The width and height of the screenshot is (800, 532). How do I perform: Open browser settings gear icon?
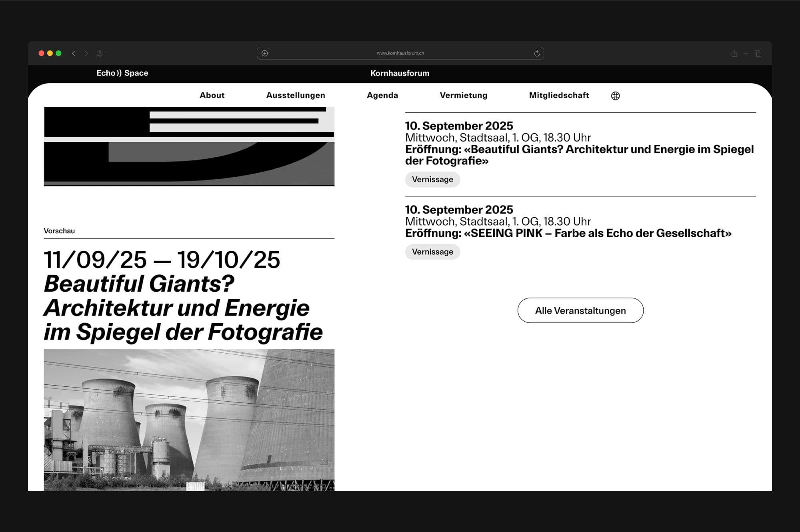point(100,53)
